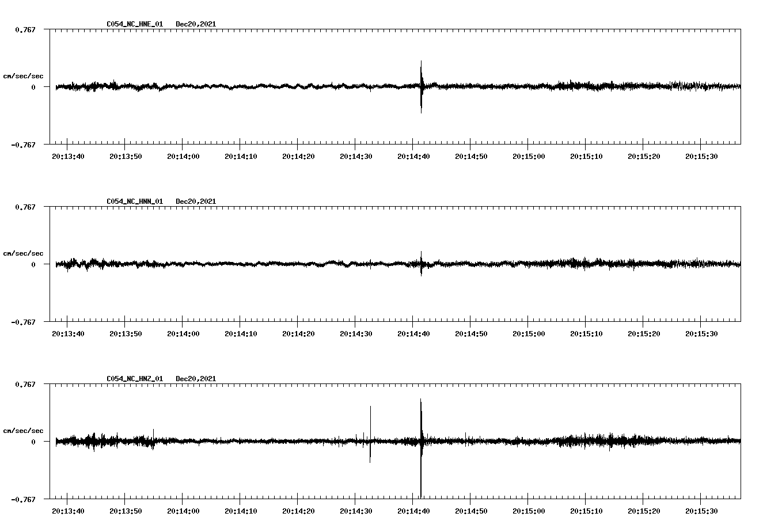Click 20:14:30 time label under HNZ plot
Image resolution: width=782 pixels, height=532 pixels.
click(356, 511)
